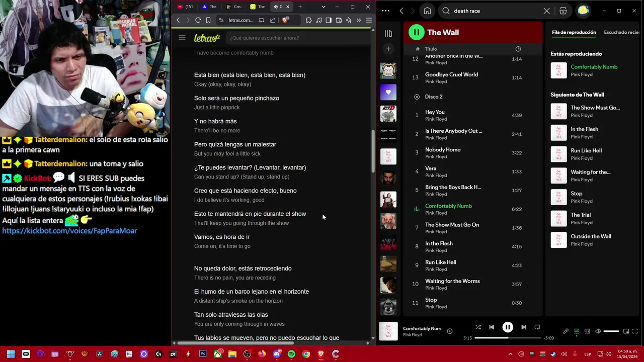The height and width of the screenshot is (362, 644).
Task: Open Photoshop from taskbar
Action: click(x=203, y=354)
